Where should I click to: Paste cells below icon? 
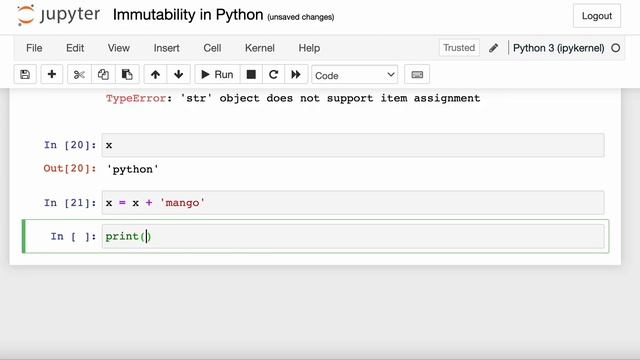point(127,75)
